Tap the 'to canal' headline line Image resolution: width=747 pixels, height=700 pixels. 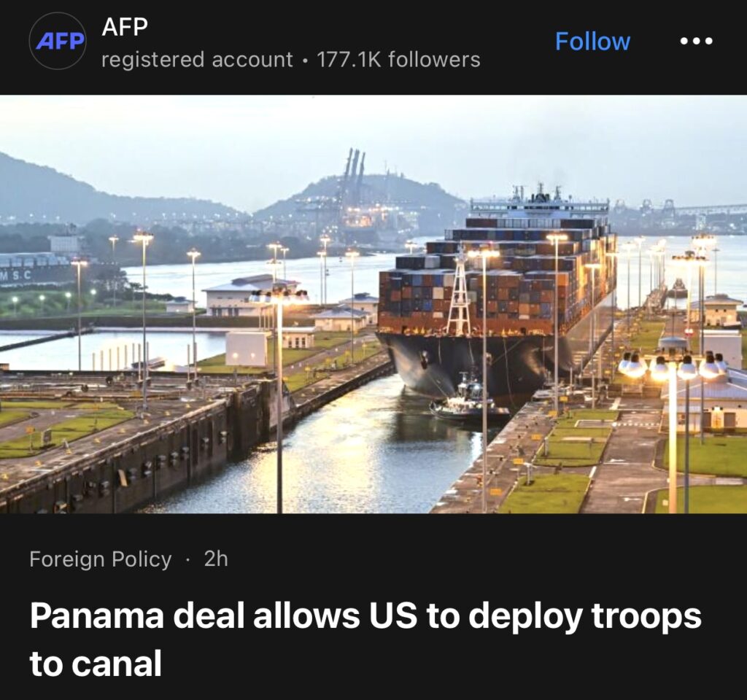click(x=96, y=664)
